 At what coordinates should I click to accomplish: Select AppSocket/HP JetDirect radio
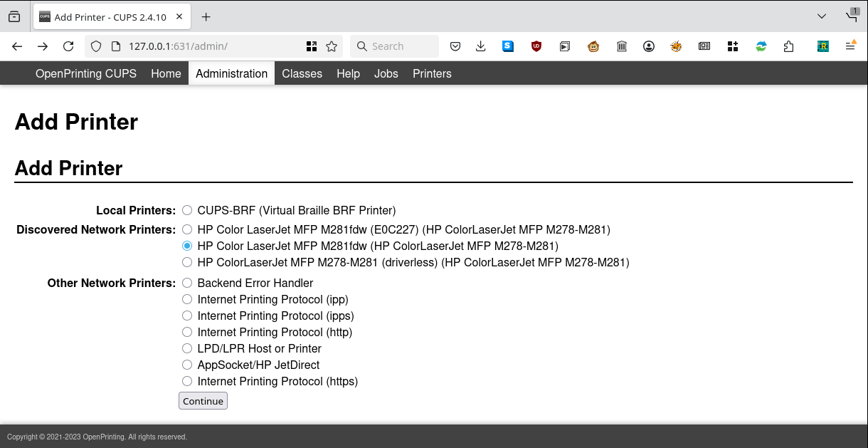point(187,365)
